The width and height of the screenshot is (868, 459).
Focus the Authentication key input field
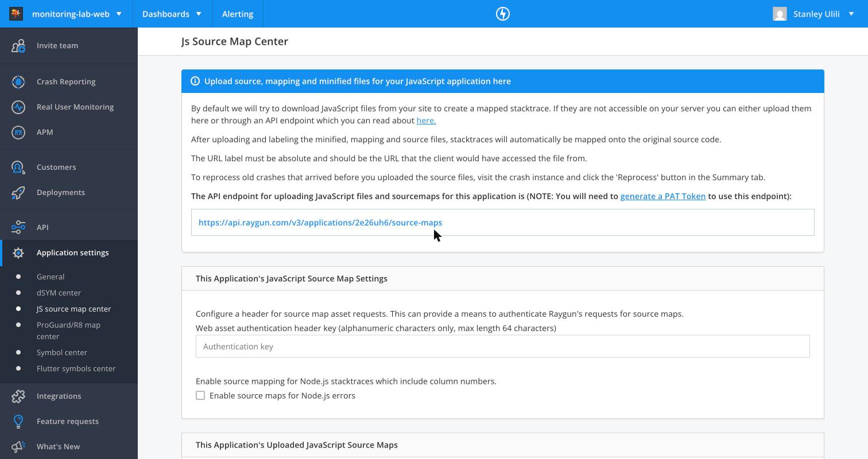pyautogui.click(x=503, y=347)
